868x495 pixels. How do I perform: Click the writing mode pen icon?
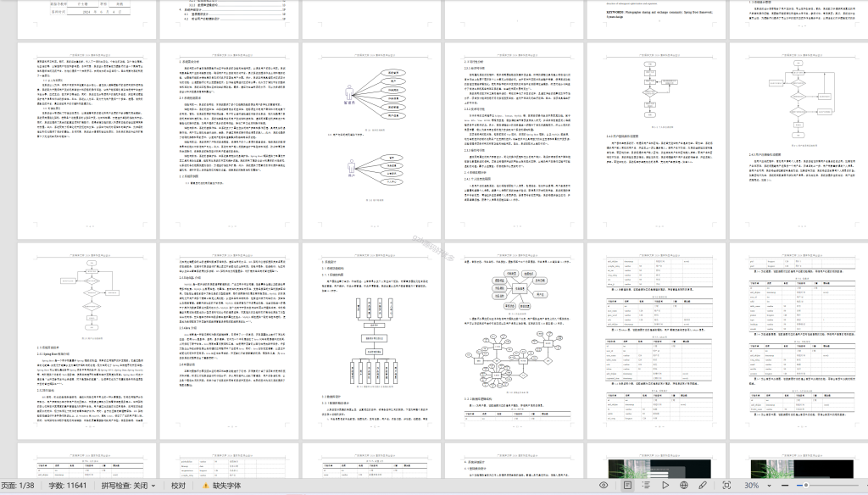coord(703,485)
